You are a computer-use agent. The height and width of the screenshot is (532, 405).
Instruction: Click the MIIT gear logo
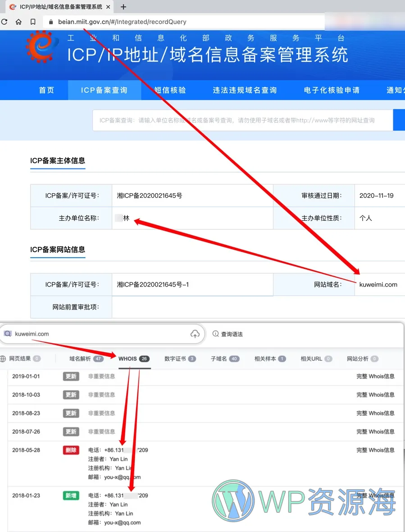click(x=41, y=46)
